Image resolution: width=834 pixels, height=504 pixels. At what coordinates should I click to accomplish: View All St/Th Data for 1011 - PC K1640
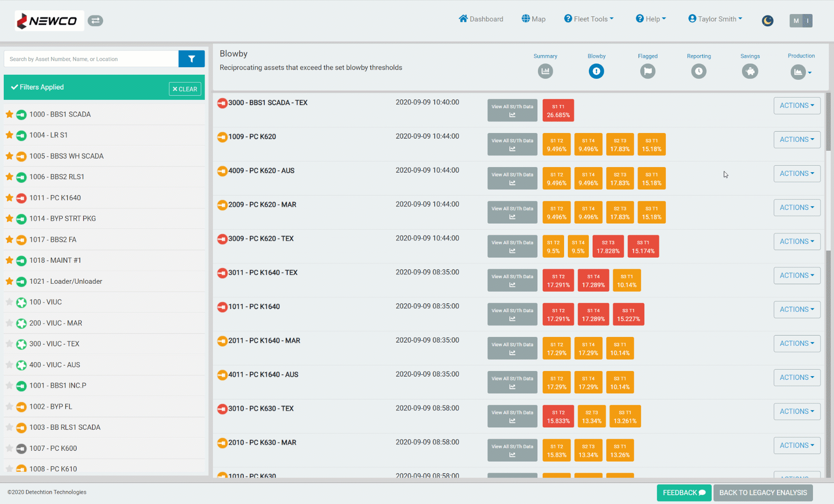512,314
